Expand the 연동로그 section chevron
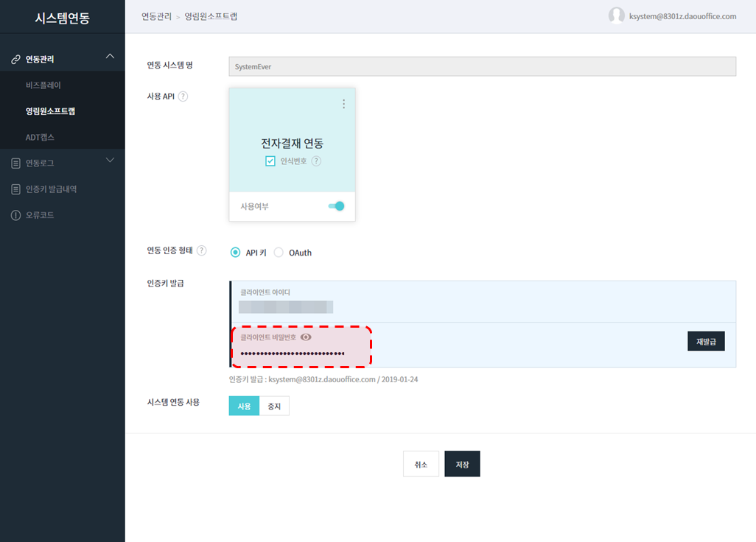Image resolution: width=756 pixels, height=542 pixels. click(x=110, y=161)
